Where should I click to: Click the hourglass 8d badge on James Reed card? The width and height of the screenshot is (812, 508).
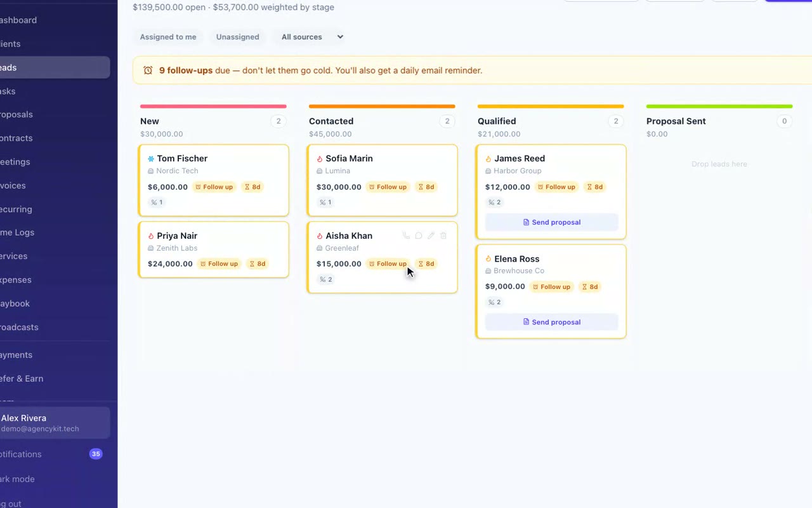click(595, 187)
